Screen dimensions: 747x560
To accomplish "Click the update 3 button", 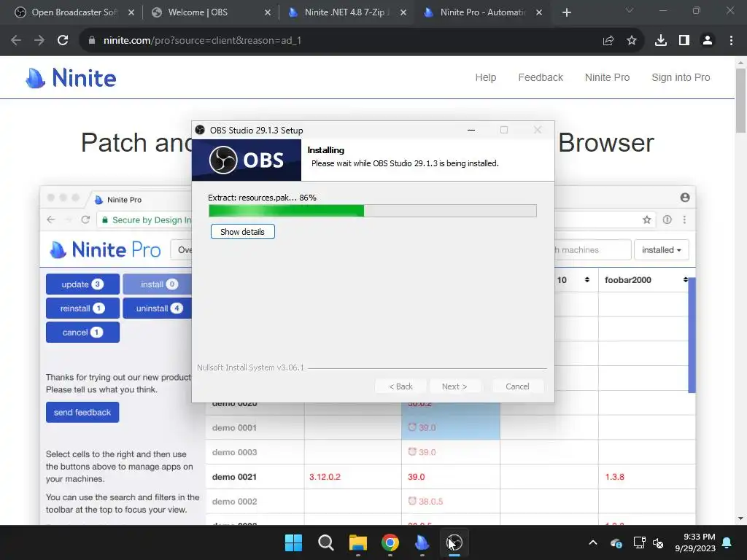I will (x=82, y=284).
